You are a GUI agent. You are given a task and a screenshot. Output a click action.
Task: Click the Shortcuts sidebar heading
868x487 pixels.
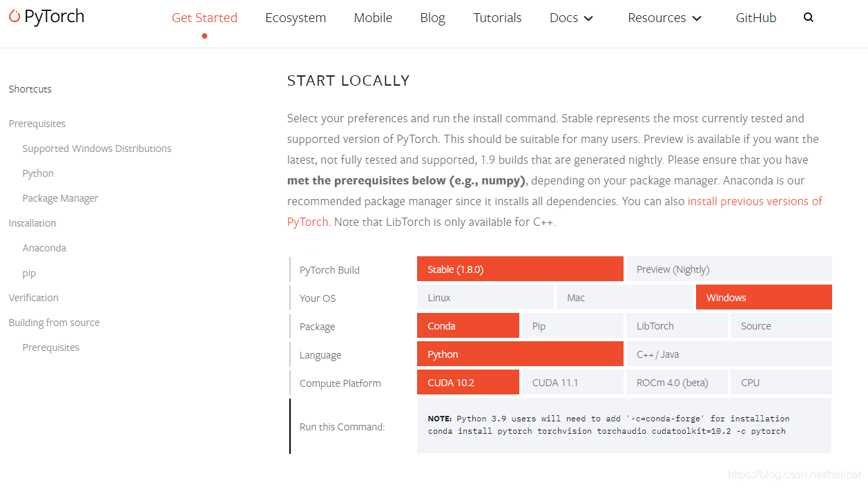pos(30,89)
